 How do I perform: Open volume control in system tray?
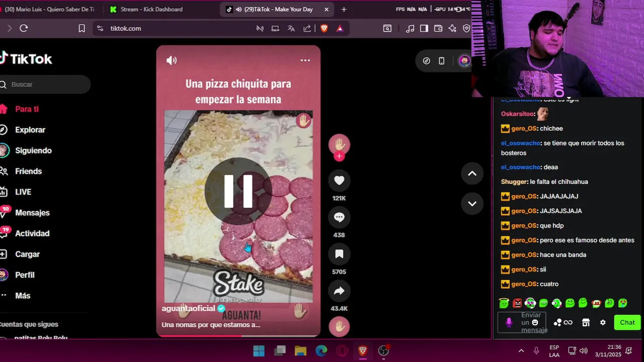point(584,350)
